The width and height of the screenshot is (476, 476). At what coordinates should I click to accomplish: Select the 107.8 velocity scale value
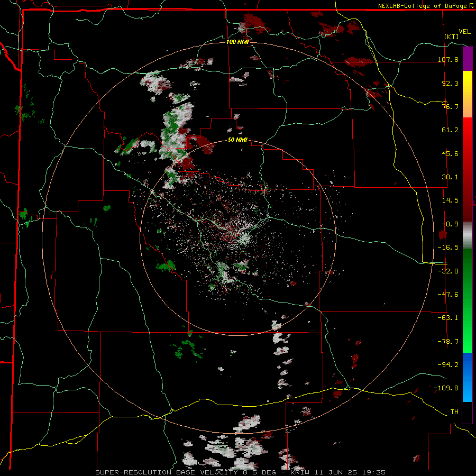point(448,59)
